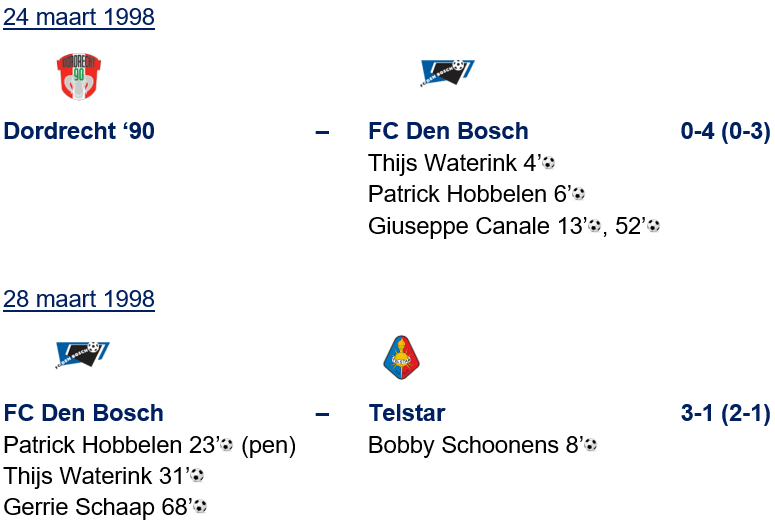Click football icon after Waterink 31'

[197, 476]
